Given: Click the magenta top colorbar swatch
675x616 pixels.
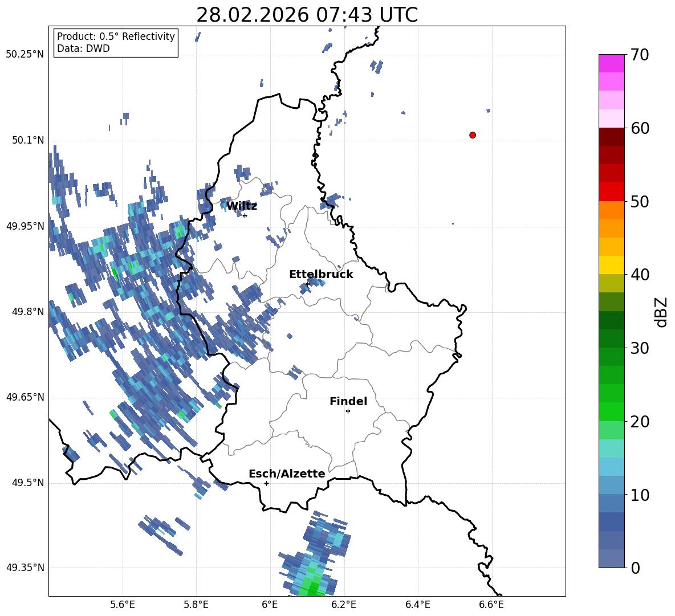Looking at the screenshot, I should click(x=611, y=63).
